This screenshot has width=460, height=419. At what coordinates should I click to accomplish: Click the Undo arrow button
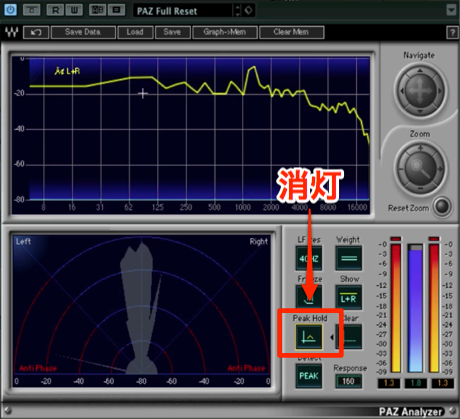36,32
